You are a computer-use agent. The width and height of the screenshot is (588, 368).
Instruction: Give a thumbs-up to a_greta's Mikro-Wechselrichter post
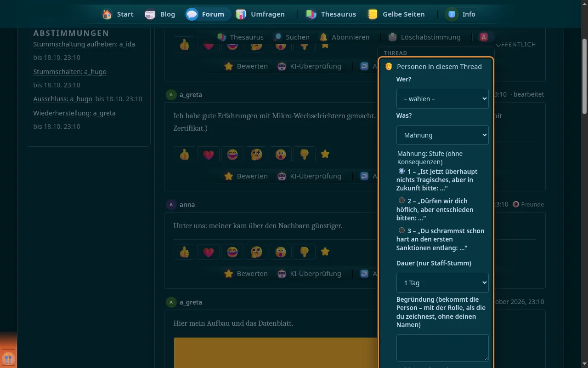click(x=185, y=155)
